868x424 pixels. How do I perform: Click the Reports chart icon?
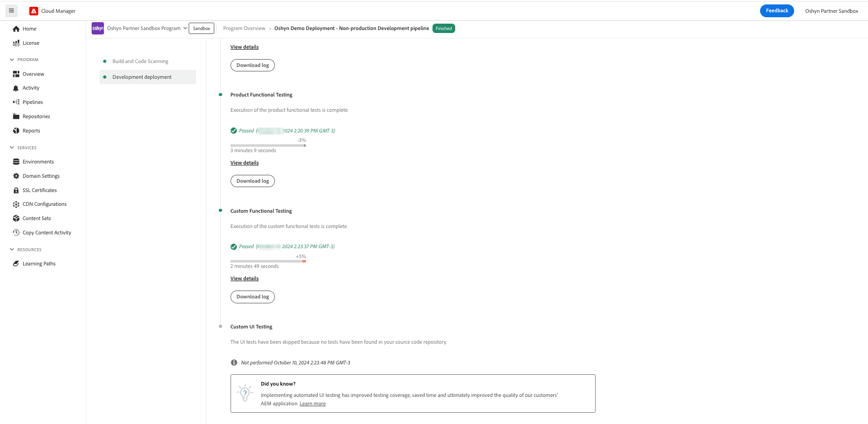[x=16, y=130]
